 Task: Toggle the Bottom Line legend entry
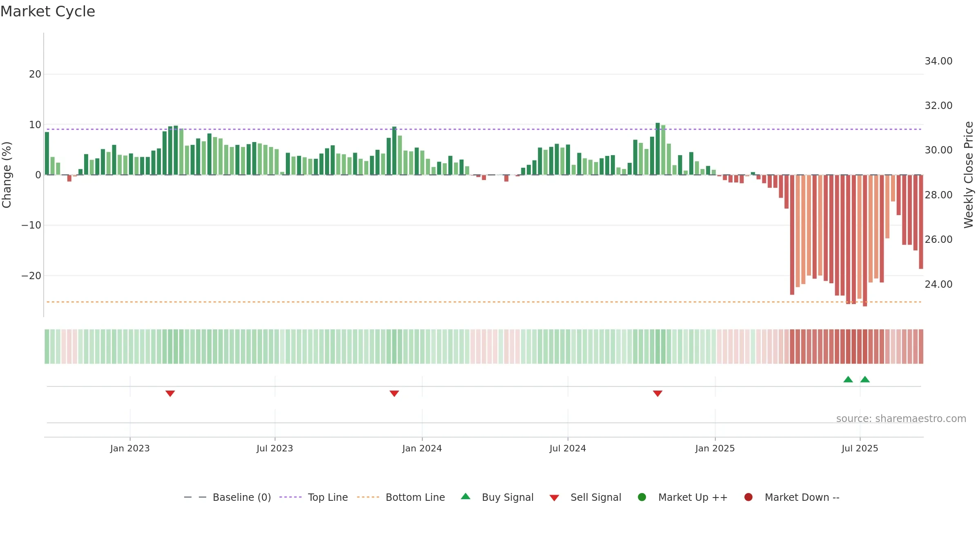coord(401,497)
